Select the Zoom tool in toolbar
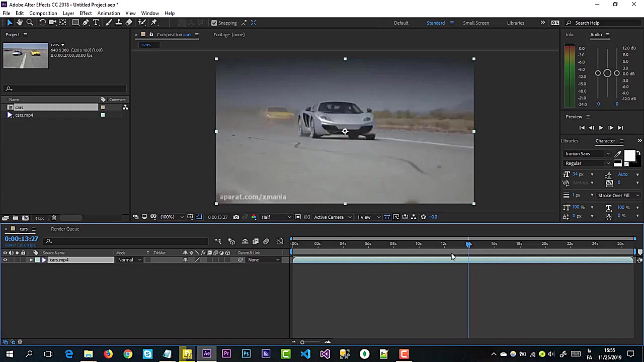 pos(30,23)
